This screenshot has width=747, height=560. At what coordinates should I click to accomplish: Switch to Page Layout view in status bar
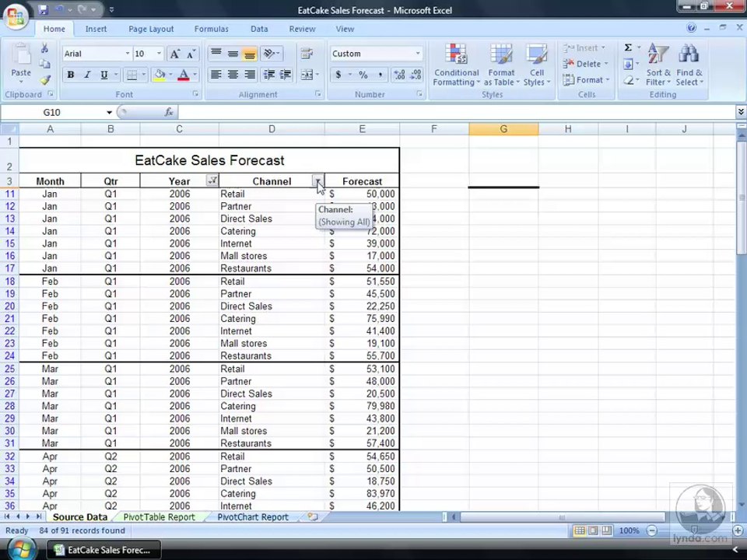coord(593,530)
